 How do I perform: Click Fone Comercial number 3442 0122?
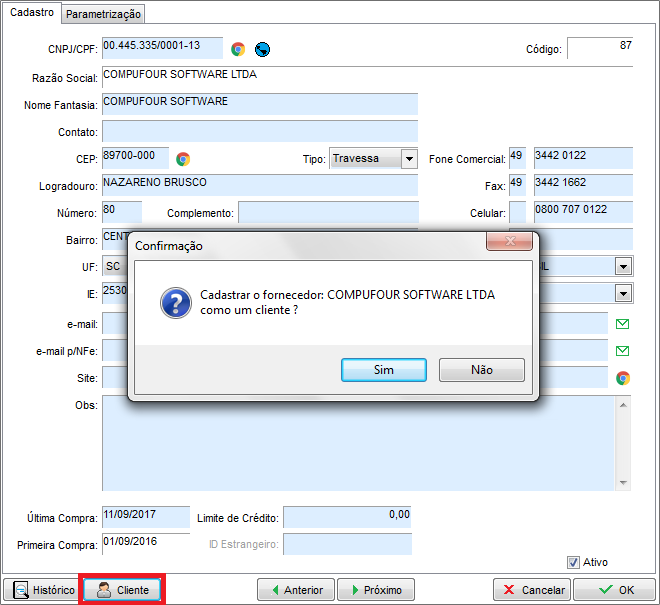[583, 158]
